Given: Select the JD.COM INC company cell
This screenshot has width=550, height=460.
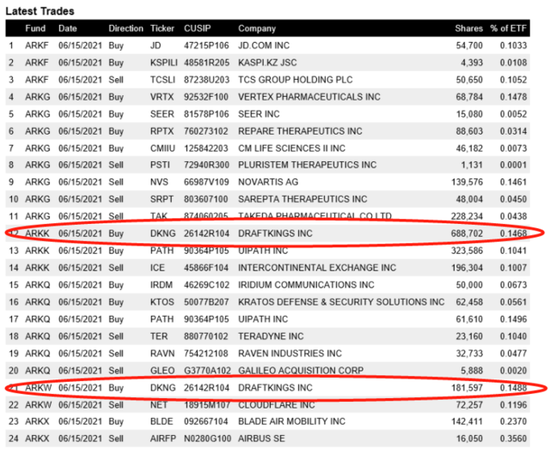Looking at the screenshot, I should point(264,46).
